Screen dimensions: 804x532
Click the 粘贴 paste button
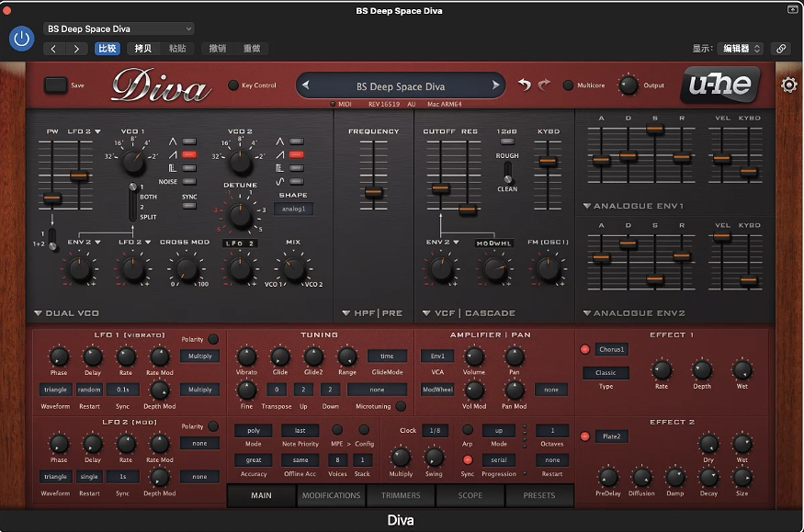click(177, 49)
